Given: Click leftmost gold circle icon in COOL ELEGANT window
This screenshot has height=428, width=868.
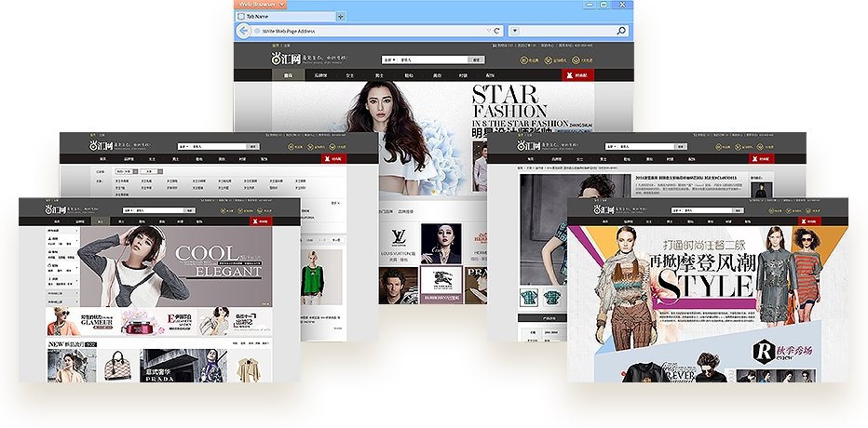Looking at the screenshot, I should coord(224,210).
